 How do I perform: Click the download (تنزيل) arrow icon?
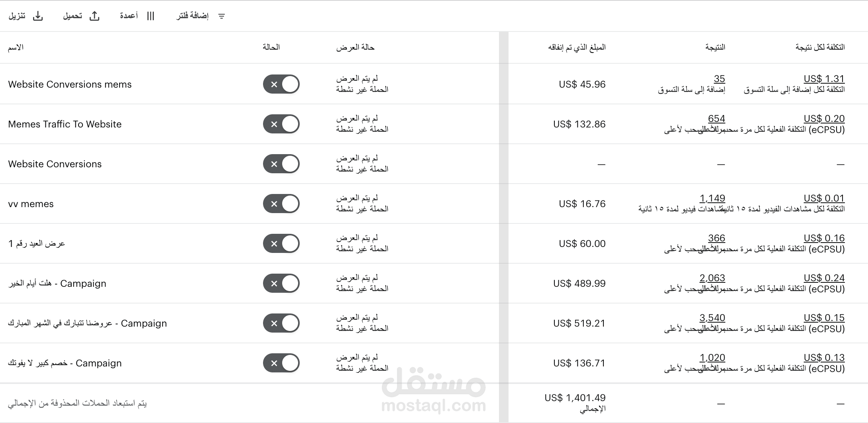pos(38,16)
